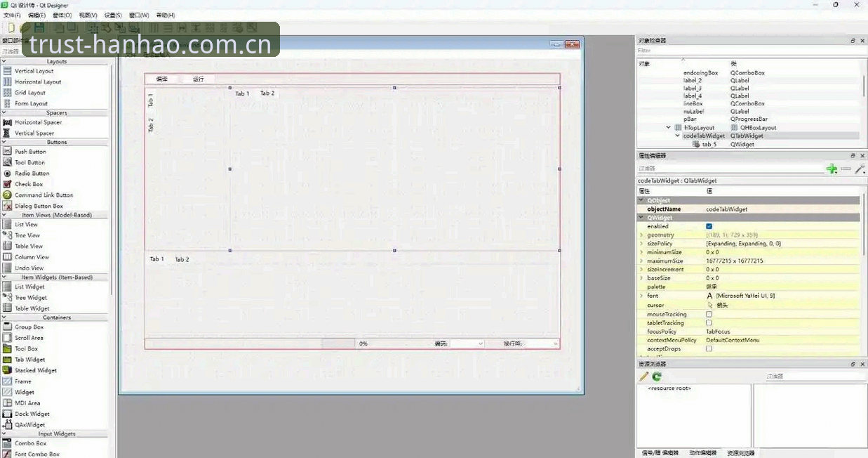The height and width of the screenshot is (458, 868).
Task: Select the Horizontal Spacer icon
Action: [8, 122]
